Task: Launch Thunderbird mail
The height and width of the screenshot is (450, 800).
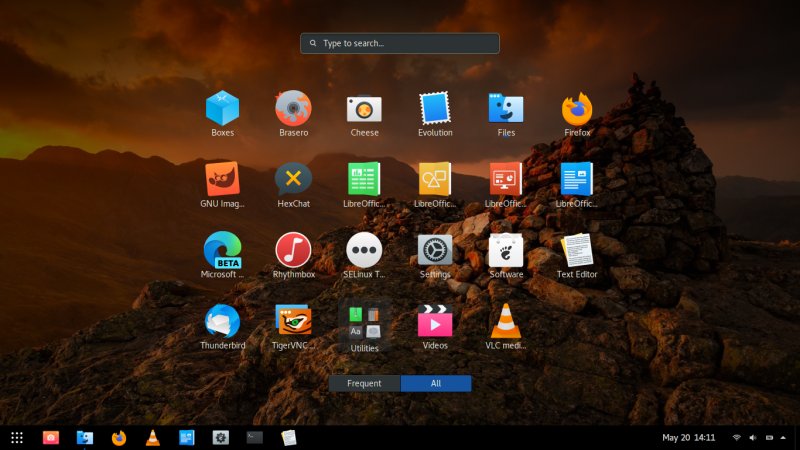Action: point(222,321)
